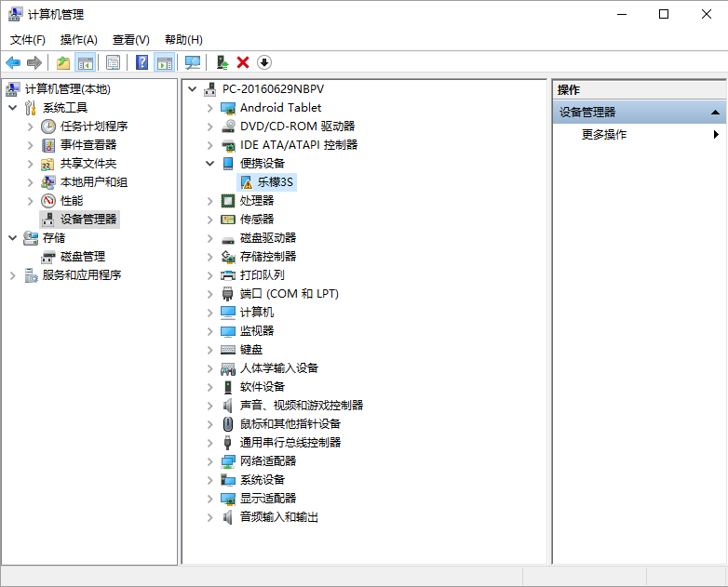Image resolution: width=728 pixels, height=587 pixels.
Task: Click the blue Help question mark icon
Action: pyautogui.click(x=142, y=62)
